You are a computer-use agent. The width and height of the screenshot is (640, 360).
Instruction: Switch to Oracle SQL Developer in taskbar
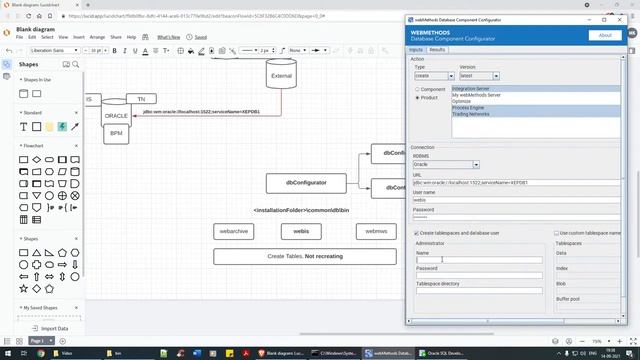point(442,353)
